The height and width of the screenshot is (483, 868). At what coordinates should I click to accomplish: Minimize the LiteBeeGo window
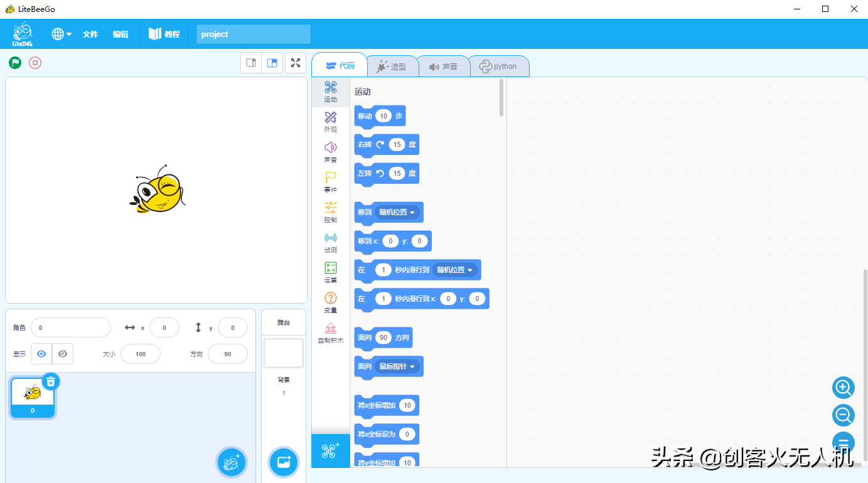click(x=796, y=9)
